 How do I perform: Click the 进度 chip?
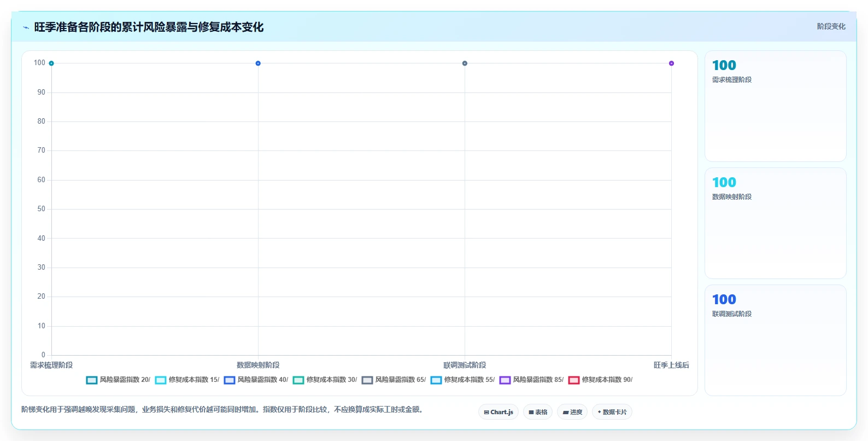pos(572,412)
